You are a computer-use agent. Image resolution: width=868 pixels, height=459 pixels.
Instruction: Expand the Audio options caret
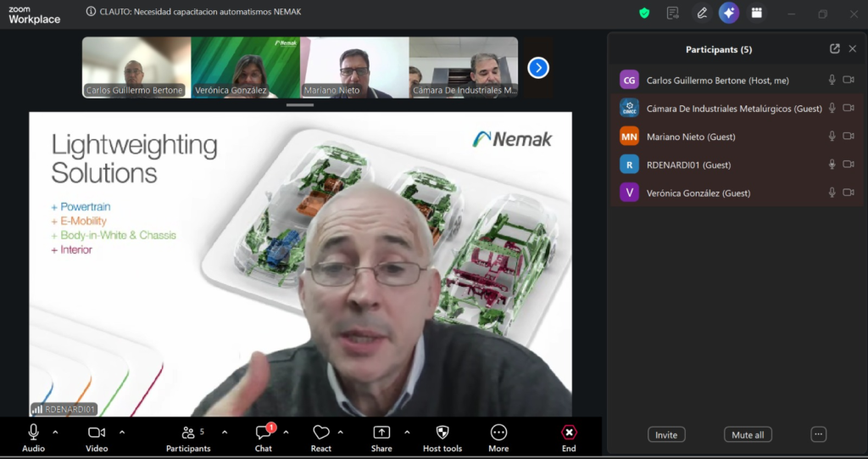56,432
